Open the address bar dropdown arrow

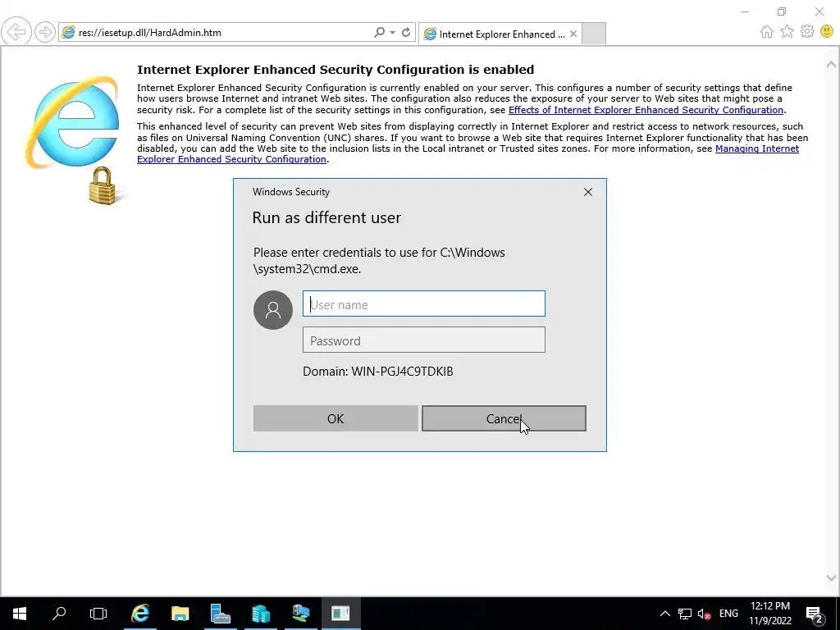(x=393, y=32)
